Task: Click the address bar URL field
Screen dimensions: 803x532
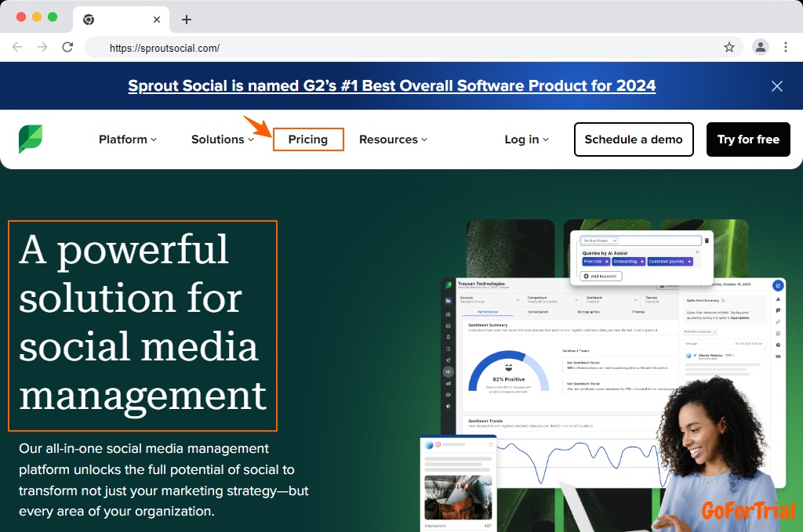Action: [414, 48]
